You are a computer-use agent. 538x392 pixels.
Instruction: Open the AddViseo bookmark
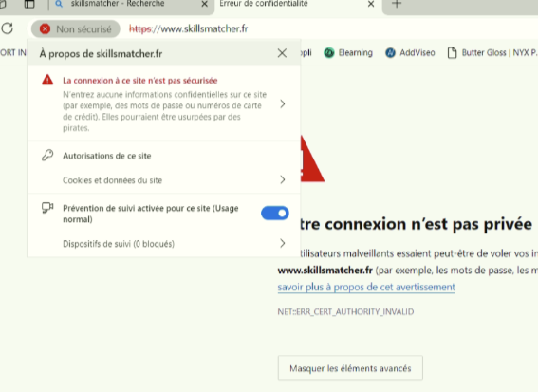click(410, 52)
